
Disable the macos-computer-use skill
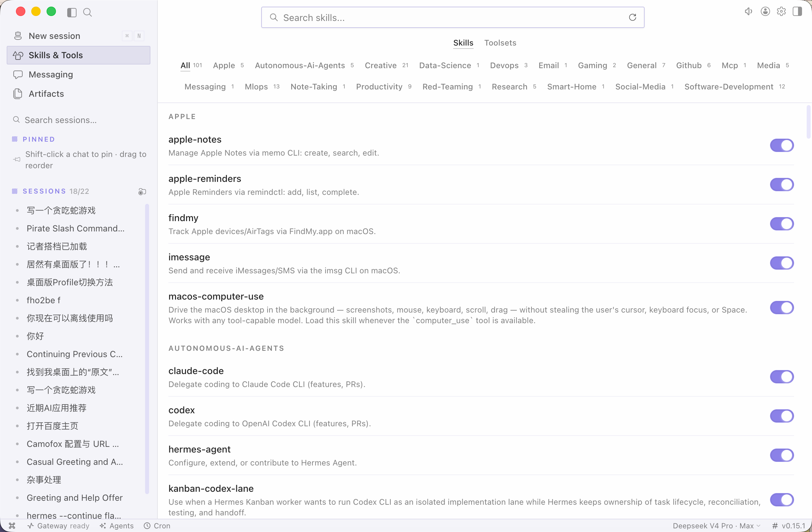point(782,308)
